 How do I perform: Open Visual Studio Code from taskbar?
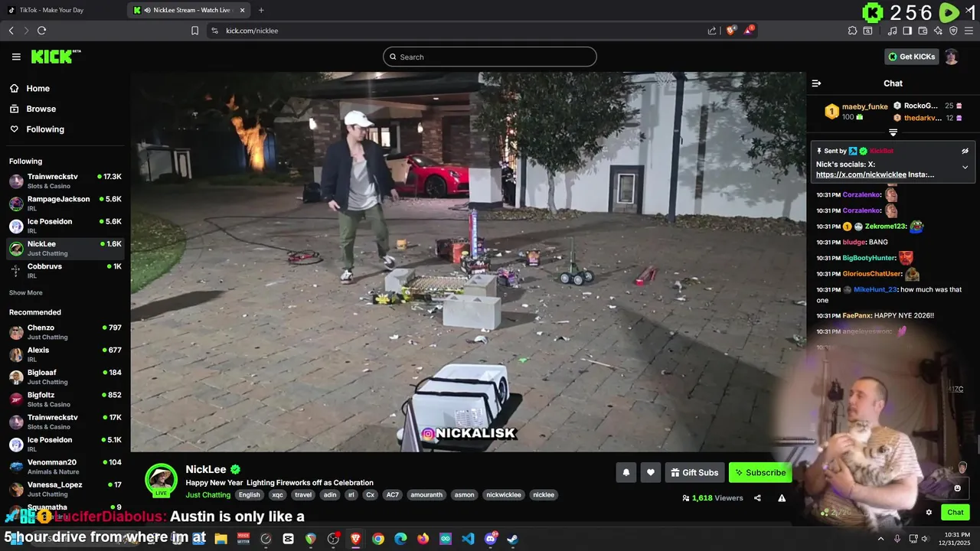[x=468, y=539]
